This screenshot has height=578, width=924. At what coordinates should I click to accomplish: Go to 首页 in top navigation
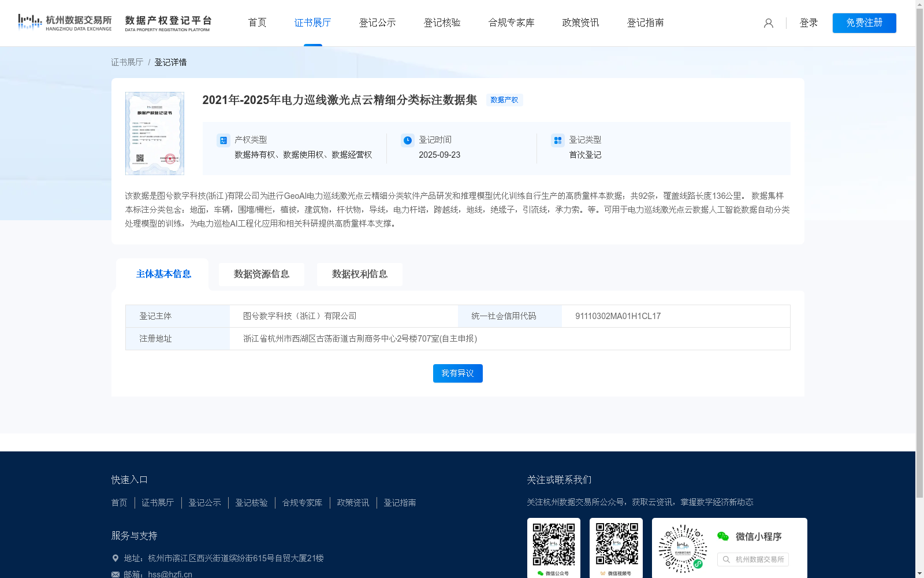tap(257, 23)
